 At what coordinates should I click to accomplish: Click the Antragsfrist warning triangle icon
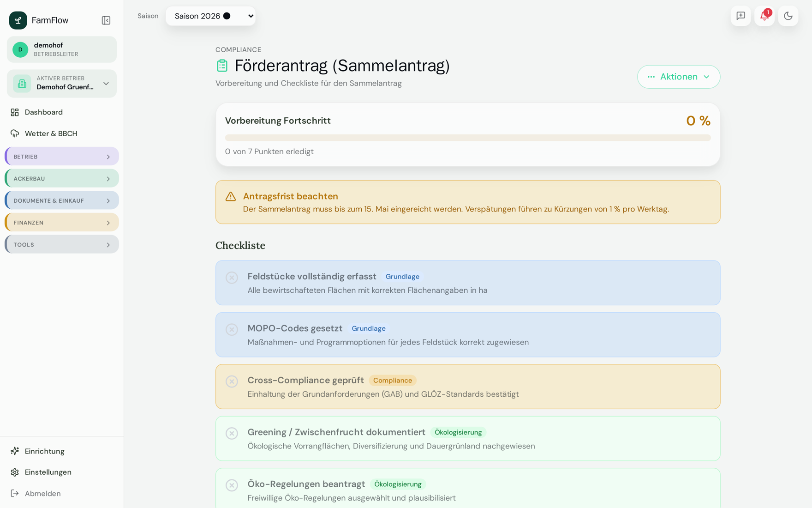[x=231, y=197]
